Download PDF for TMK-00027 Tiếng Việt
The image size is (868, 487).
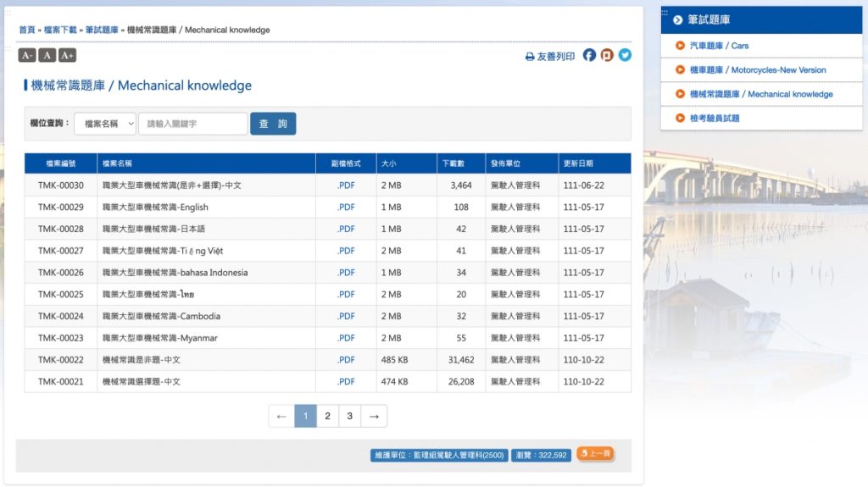pyautogui.click(x=346, y=251)
